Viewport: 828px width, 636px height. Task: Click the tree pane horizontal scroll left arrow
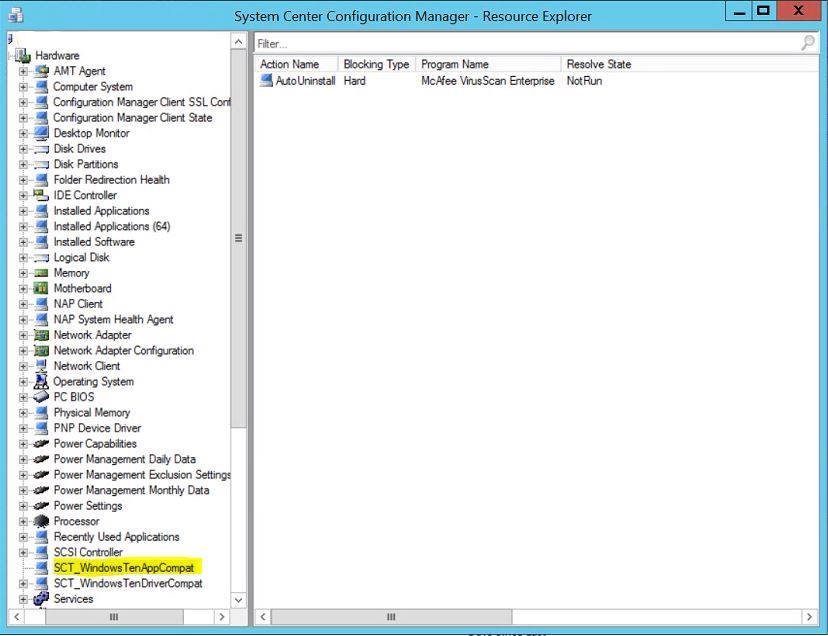16,616
